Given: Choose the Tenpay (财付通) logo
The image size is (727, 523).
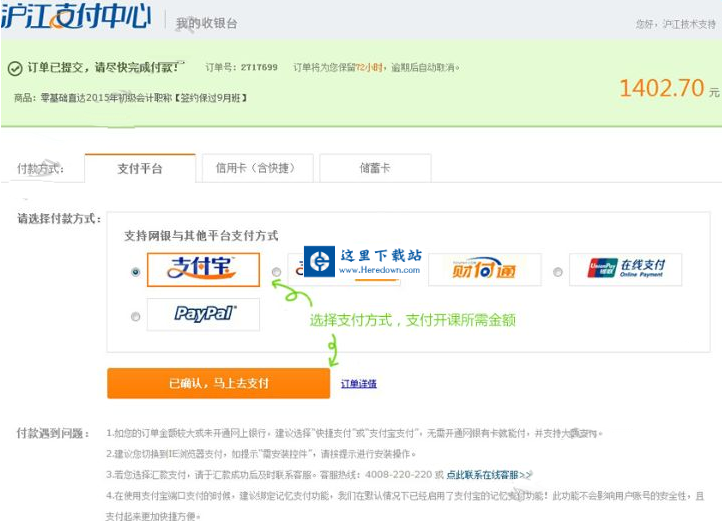Looking at the screenshot, I should [484, 270].
